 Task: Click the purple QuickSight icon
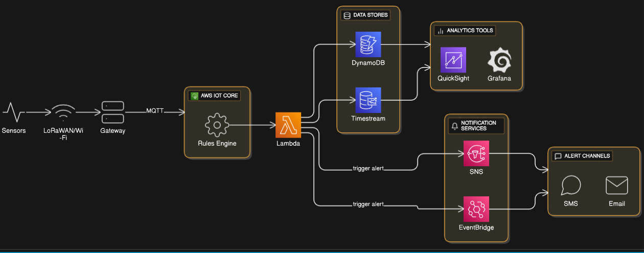coord(453,60)
